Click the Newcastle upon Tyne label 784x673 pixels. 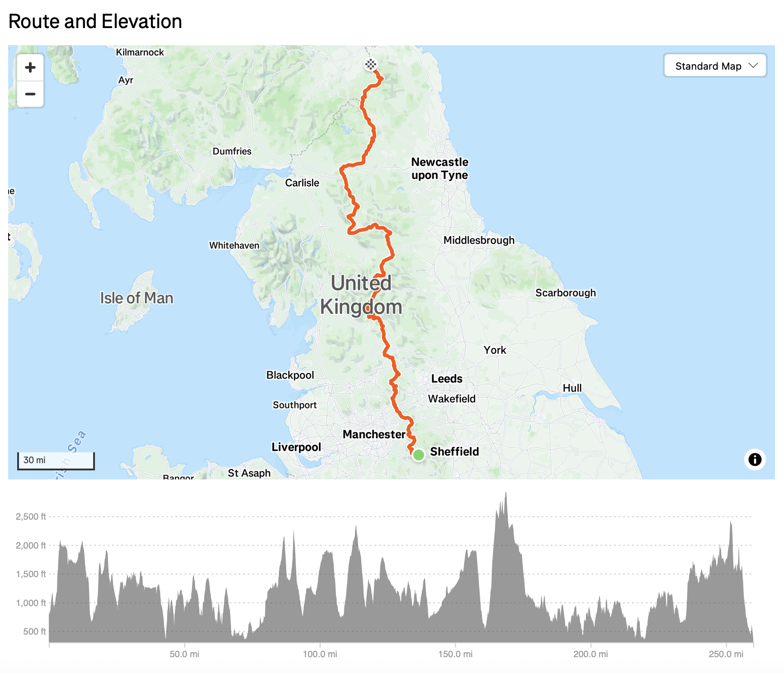pos(439,168)
